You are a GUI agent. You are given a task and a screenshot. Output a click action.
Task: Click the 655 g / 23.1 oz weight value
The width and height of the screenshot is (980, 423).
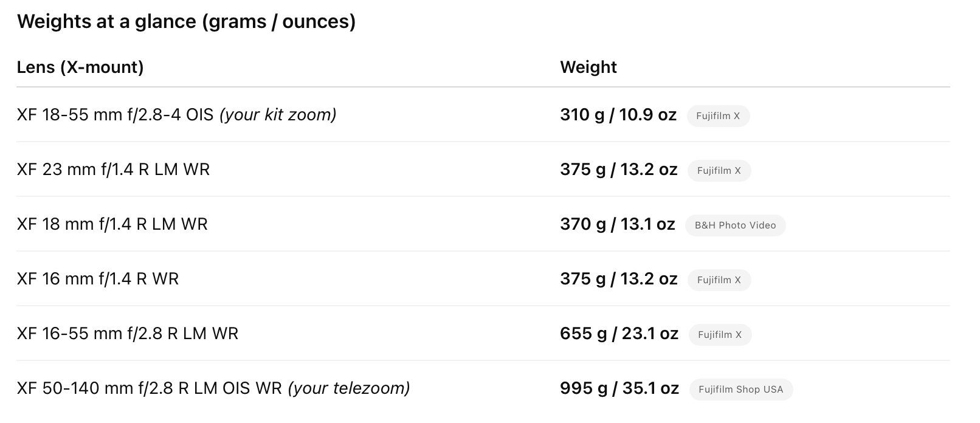pos(618,334)
